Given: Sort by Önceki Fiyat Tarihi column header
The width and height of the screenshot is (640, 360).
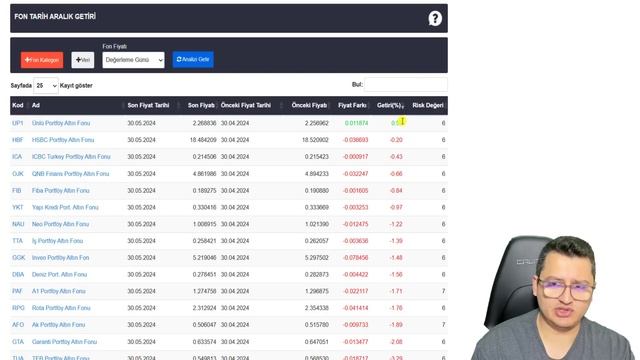Looking at the screenshot, I should (x=246, y=105).
